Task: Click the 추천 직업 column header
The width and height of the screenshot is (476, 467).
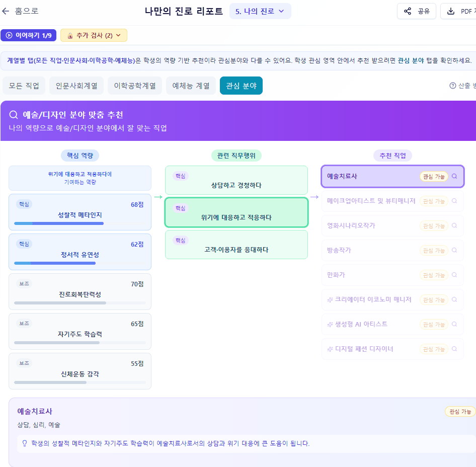Action: point(392,155)
